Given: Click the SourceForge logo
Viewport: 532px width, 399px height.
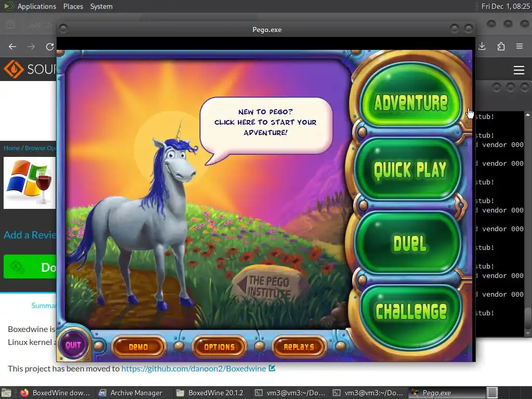Looking at the screenshot, I should [30, 69].
